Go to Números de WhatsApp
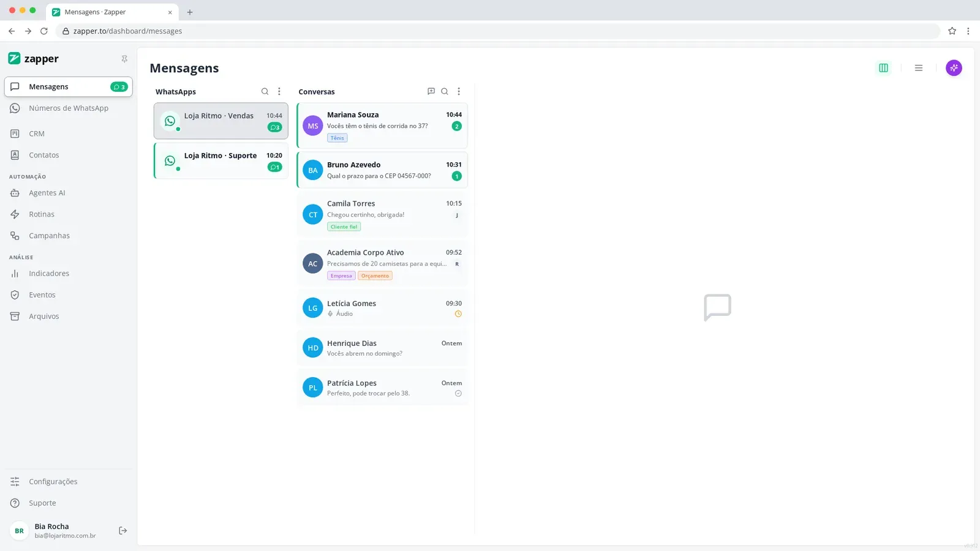This screenshot has height=551, width=980. tap(69, 108)
